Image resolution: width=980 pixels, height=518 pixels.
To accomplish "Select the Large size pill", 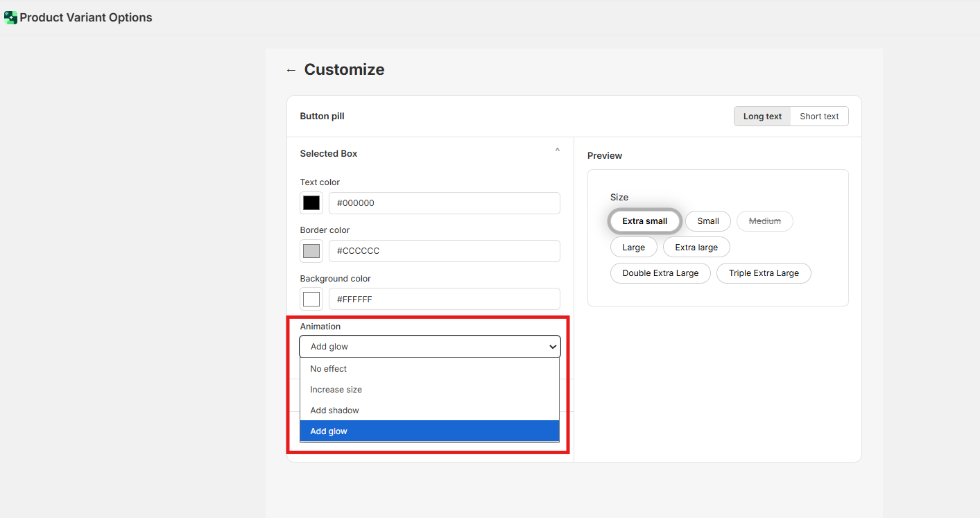I will 633,248.
